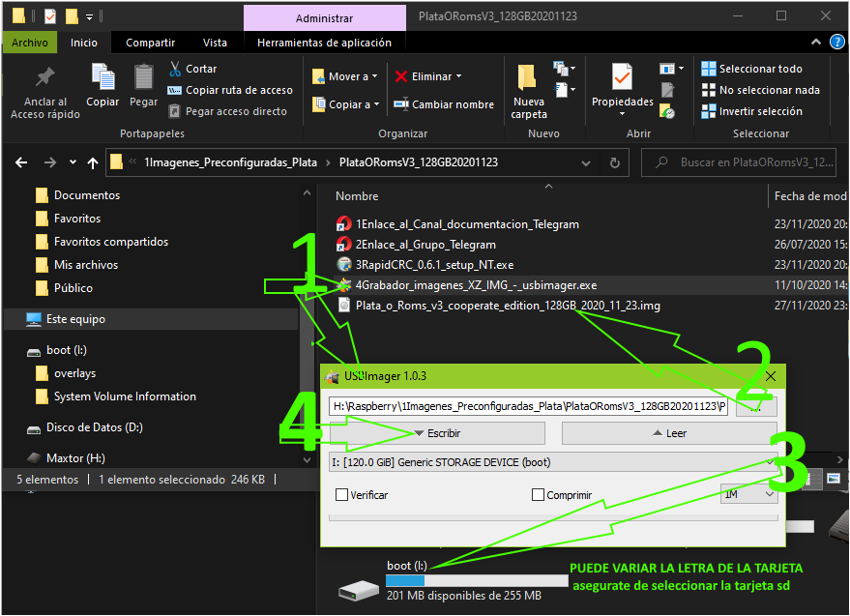This screenshot has width=850, height=616.
Task: Tick the Comprimir checkbox
Action: (x=538, y=495)
